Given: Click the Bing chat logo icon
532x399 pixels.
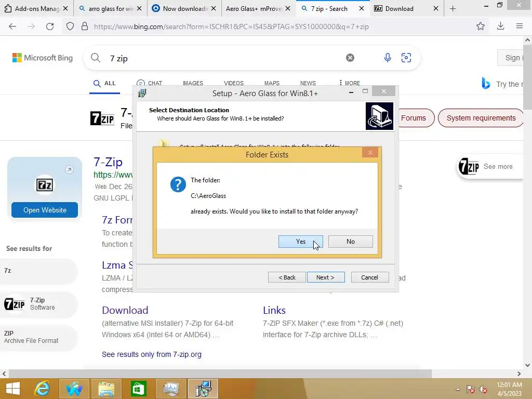Looking at the screenshot, I should click(x=486, y=84).
